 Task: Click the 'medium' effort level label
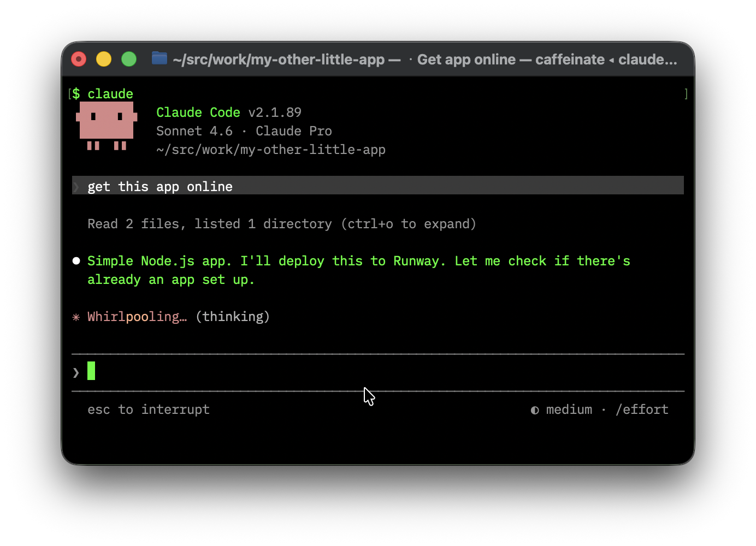tap(569, 410)
